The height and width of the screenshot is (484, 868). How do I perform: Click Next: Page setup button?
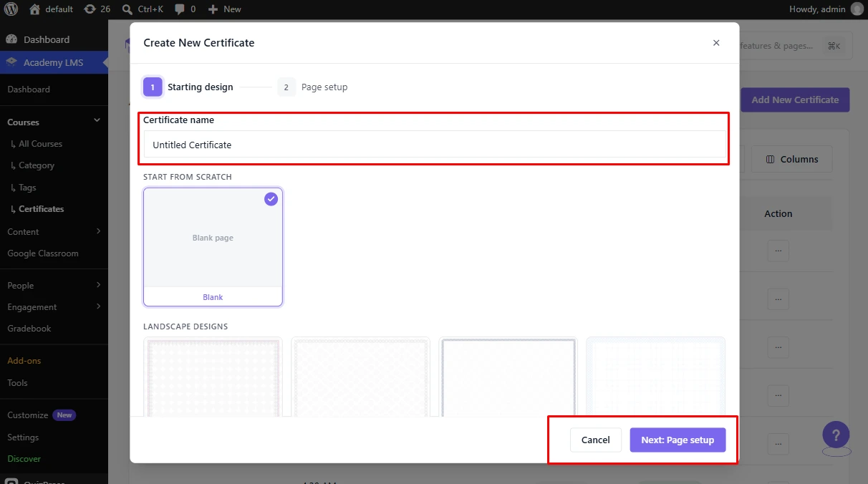click(x=677, y=440)
